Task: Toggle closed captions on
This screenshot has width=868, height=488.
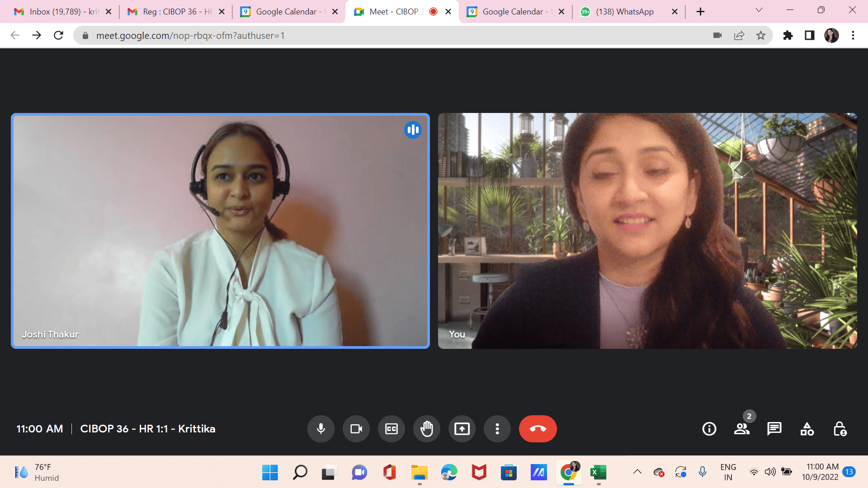Action: [392, 429]
